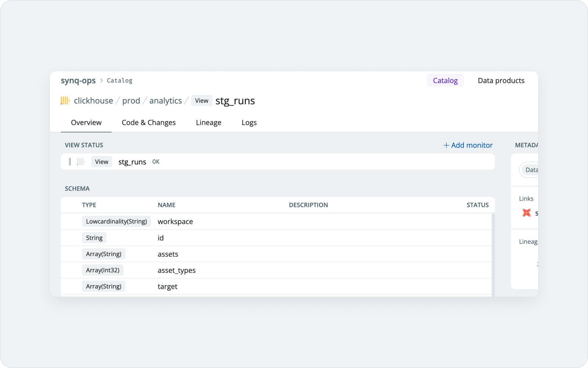Screen dimensions: 588x368
Task: Select the assets column name
Action: click(x=168, y=254)
